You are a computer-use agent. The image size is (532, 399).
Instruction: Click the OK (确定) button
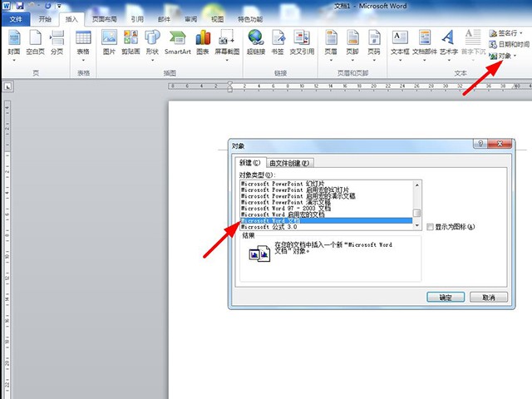[x=446, y=298]
